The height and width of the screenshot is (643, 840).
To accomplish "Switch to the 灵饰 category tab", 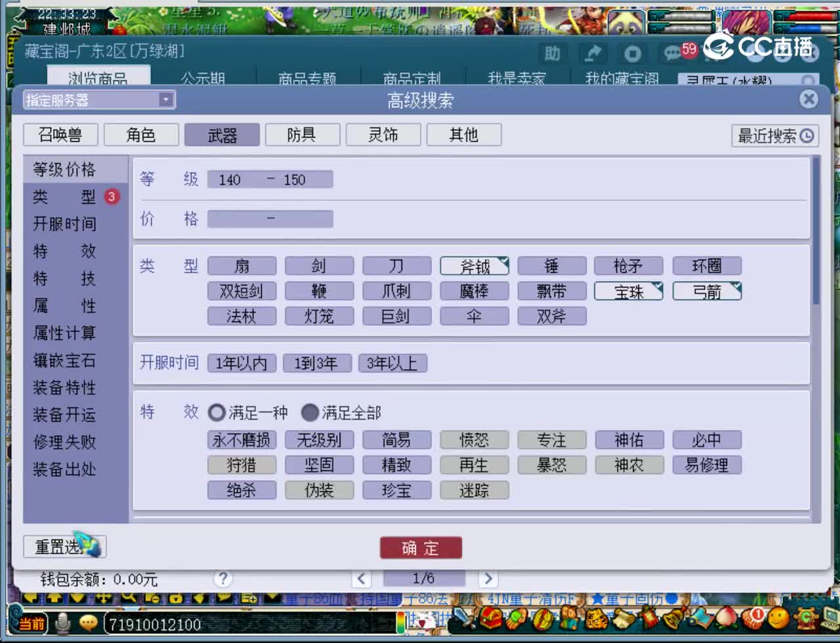I will pyautogui.click(x=383, y=135).
